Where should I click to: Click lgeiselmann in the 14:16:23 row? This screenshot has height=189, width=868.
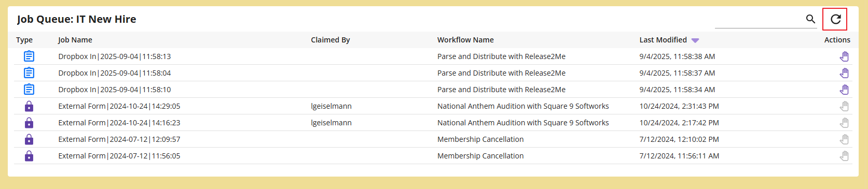[x=331, y=123]
